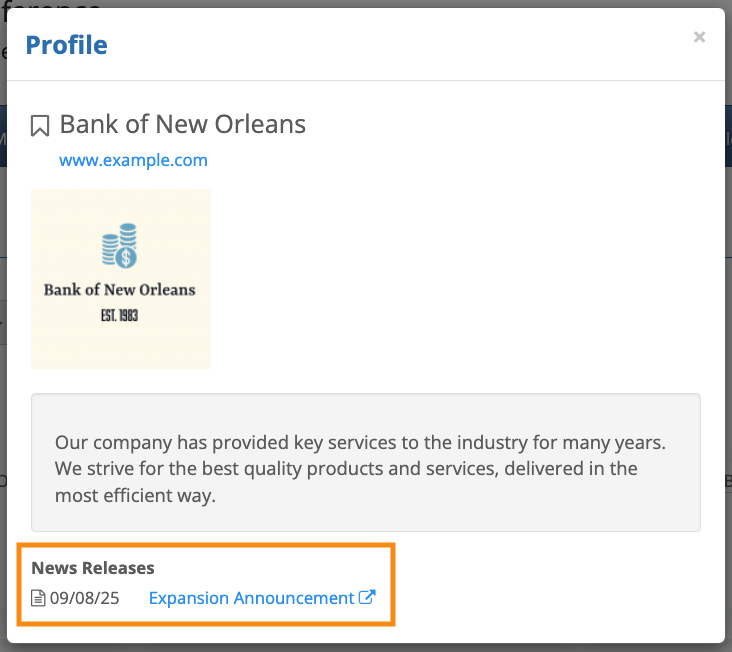Click the external link icon after Expansion Announcement
Image resolution: width=732 pixels, height=652 pixels.
(x=367, y=598)
